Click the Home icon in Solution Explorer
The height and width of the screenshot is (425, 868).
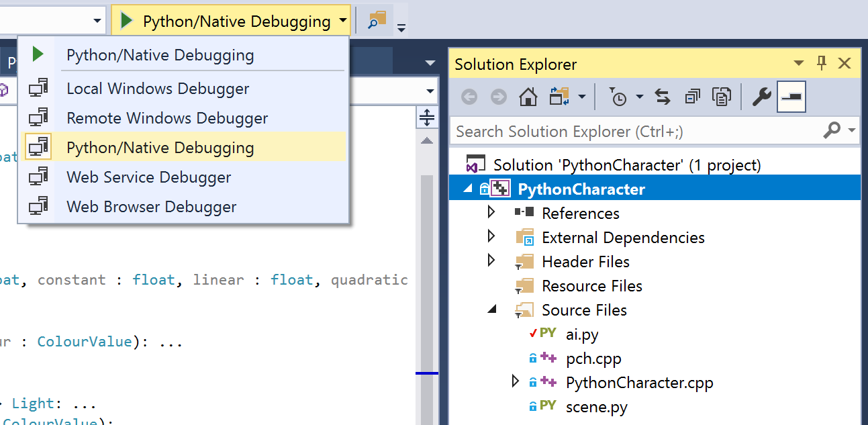click(528, 98)
